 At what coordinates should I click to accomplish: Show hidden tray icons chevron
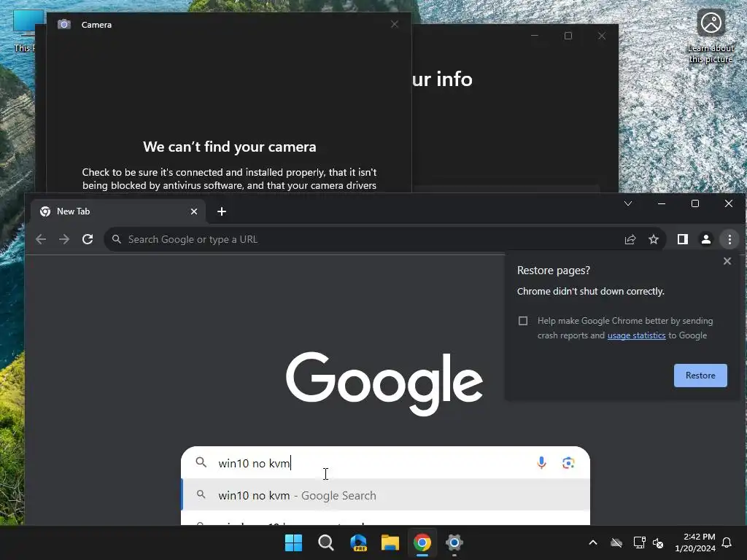(593, 542)
